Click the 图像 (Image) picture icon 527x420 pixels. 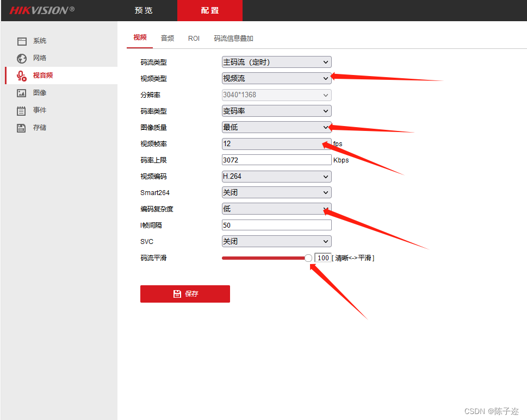pos(22,93)
